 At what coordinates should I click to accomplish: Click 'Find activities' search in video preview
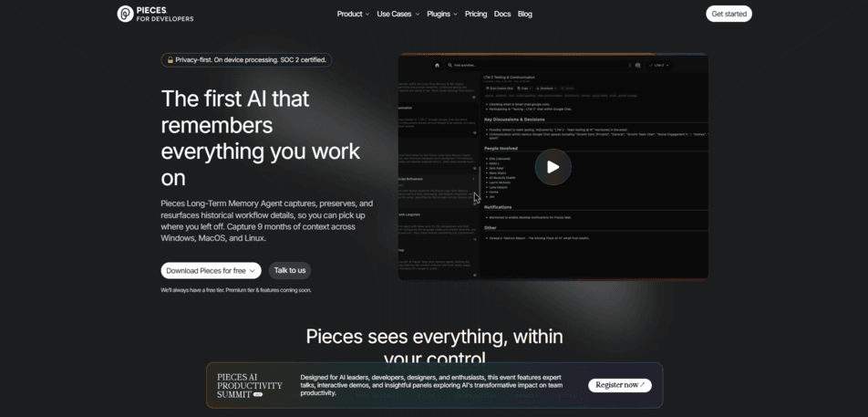coord(464,66)
